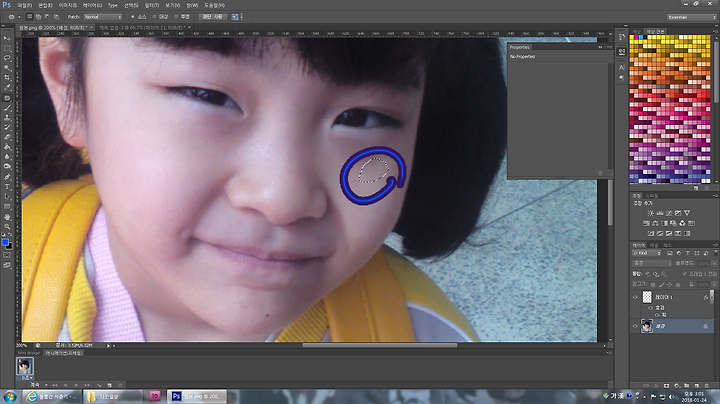Select the Hand tool
The height and width of the screenshot is (404, 720).
click(7, 217)
